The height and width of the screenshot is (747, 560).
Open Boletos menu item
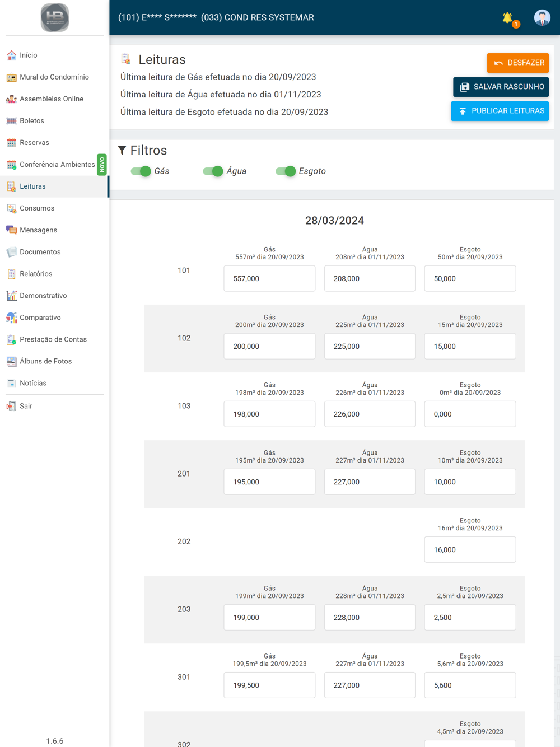(x=54, y=120)
